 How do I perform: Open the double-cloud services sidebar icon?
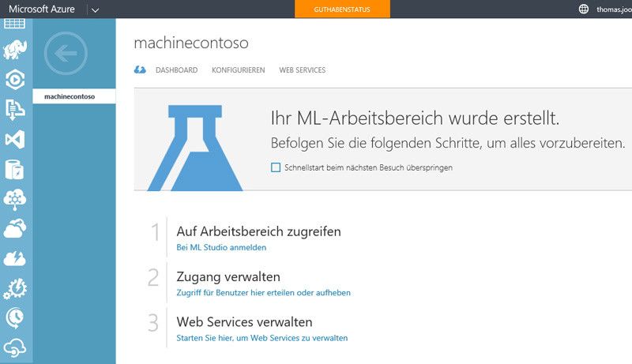(15, 229)
